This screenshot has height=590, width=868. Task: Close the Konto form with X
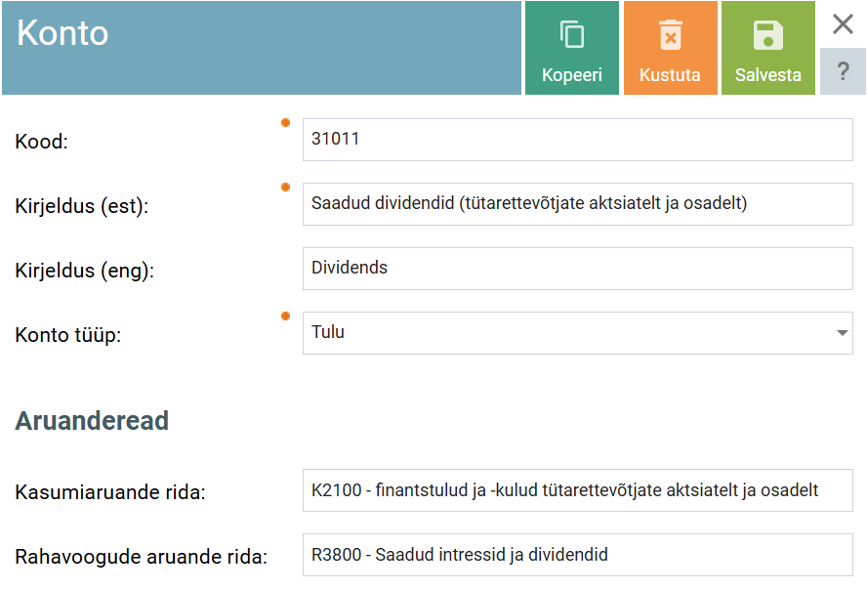[x=844, y=24]
